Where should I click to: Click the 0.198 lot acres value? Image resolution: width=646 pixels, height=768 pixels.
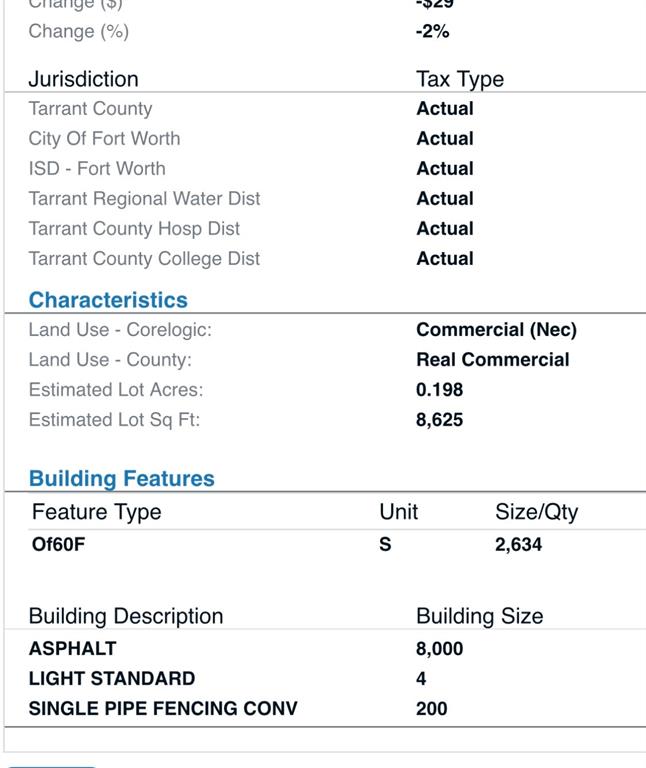tap(439, 390)
